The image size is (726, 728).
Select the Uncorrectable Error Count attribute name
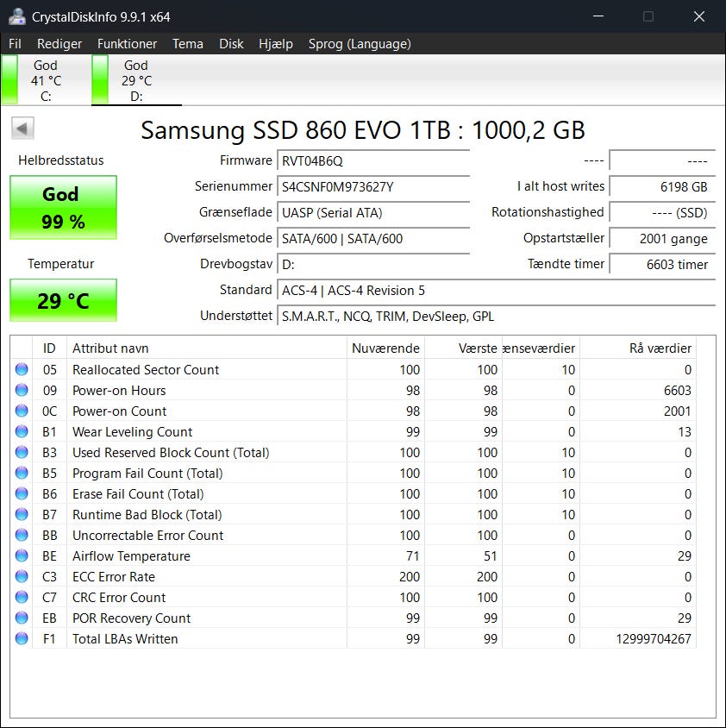pos(147,536)
